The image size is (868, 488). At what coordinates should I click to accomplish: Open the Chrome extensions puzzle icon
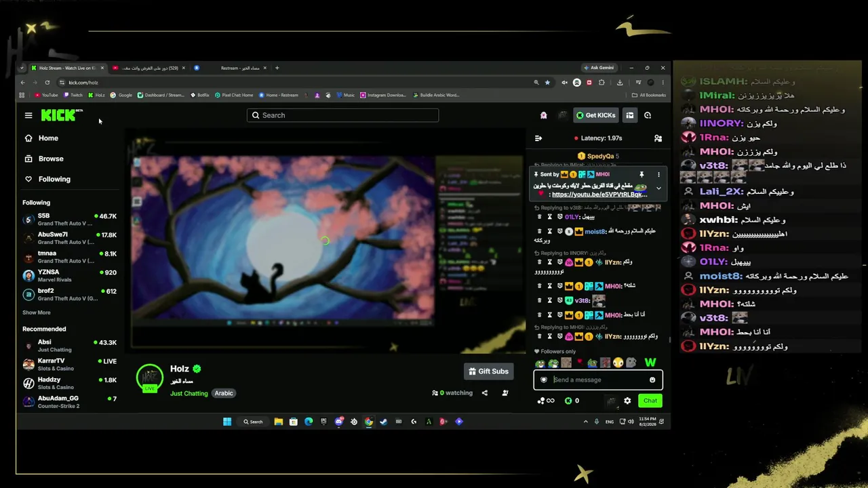point(601,83)
